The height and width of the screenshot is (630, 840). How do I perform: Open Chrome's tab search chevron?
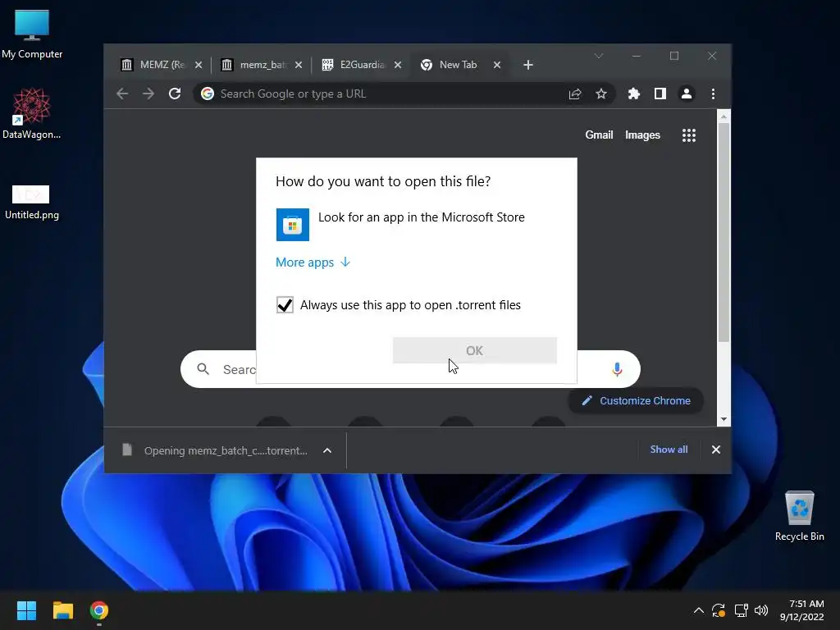point(599,56)
